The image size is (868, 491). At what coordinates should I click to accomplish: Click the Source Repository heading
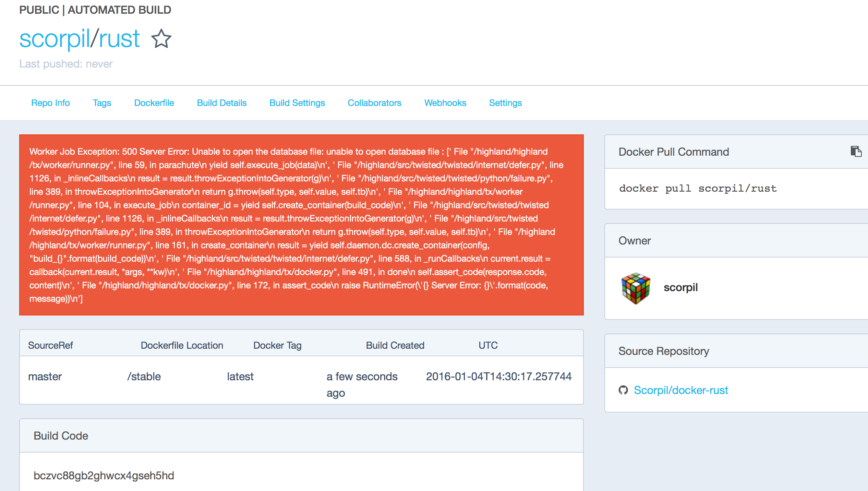click(664, 351)
